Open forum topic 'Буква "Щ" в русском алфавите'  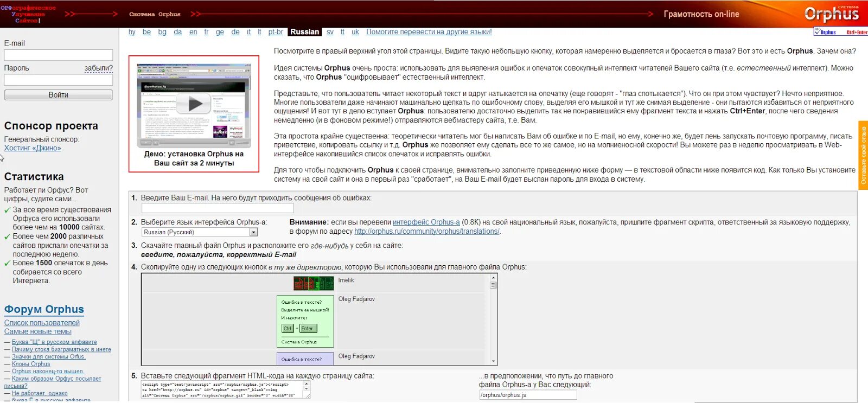point(54,342)
